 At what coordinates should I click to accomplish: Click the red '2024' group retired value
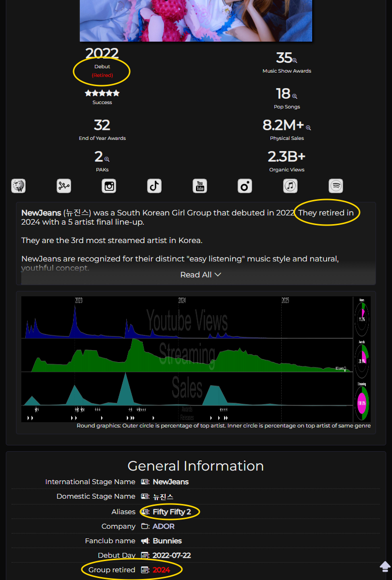161,570
